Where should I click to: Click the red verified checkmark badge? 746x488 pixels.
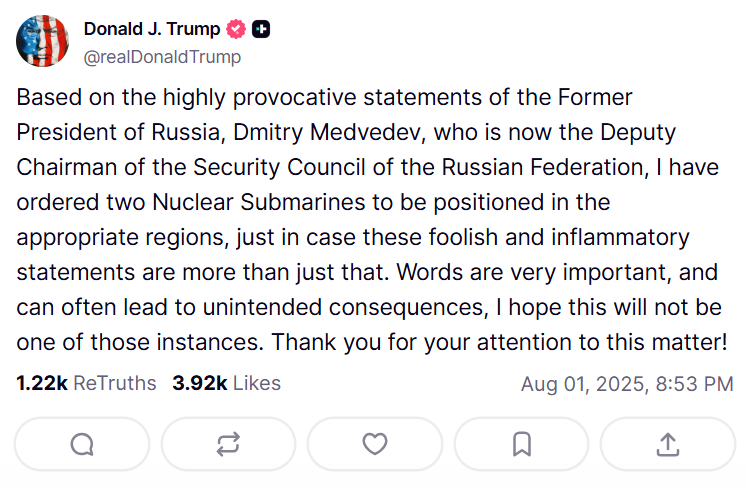coord(236,30)
